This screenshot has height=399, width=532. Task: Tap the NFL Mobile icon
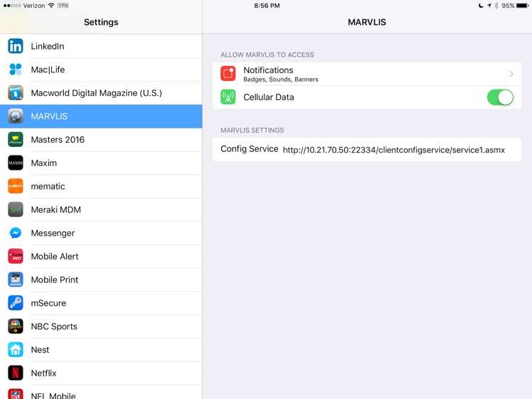point(16,394)
